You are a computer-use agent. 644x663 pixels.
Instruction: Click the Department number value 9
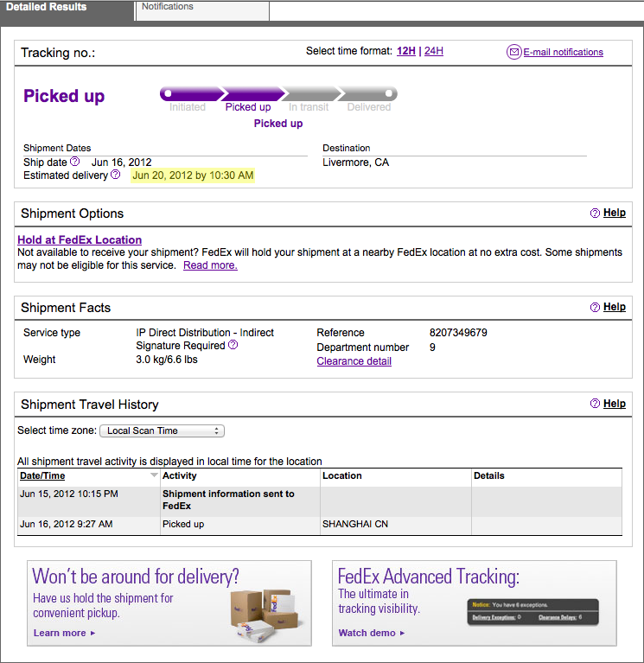[432, 347]
